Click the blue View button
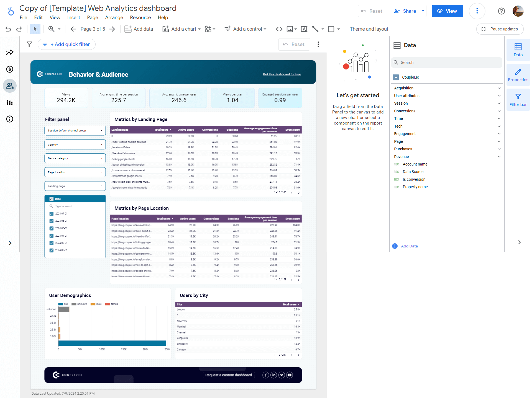This screenshot has height=398, width=532. (447, 11)
